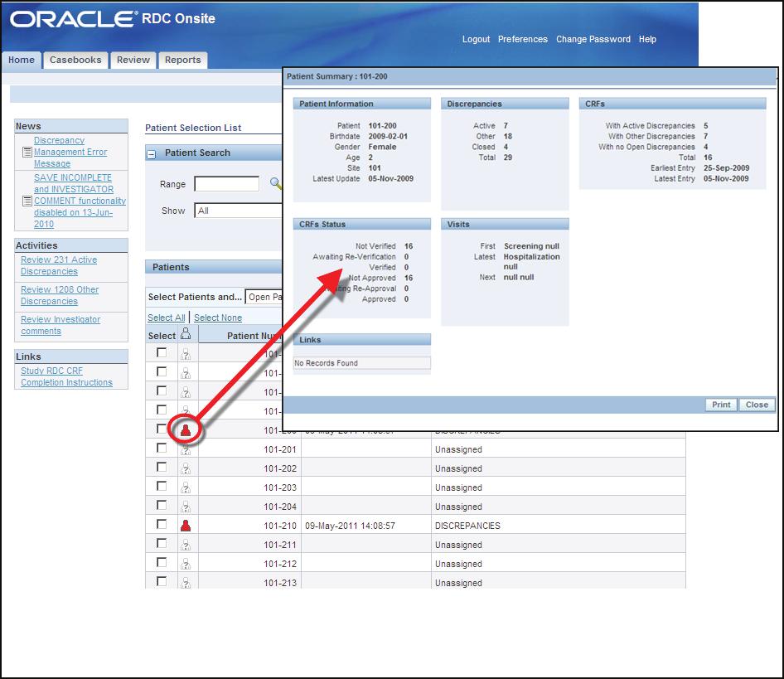784x679 pixels.
Task: Open Discrepancy Management Error Message news
Action: tap(70, 152)
